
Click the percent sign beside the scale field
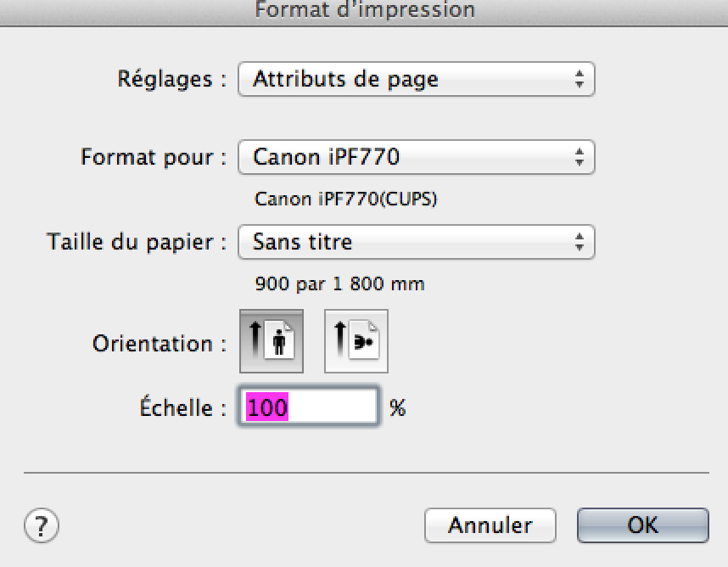397,408
